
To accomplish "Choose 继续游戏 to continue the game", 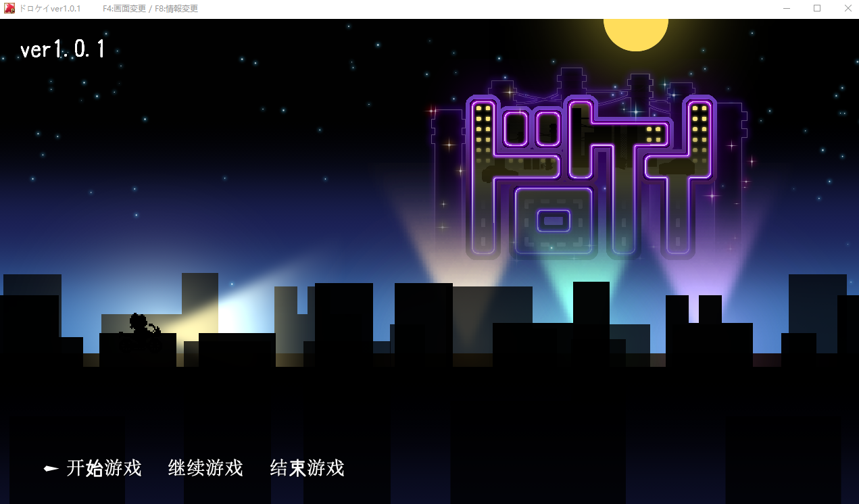I will [x=205, y=468].
